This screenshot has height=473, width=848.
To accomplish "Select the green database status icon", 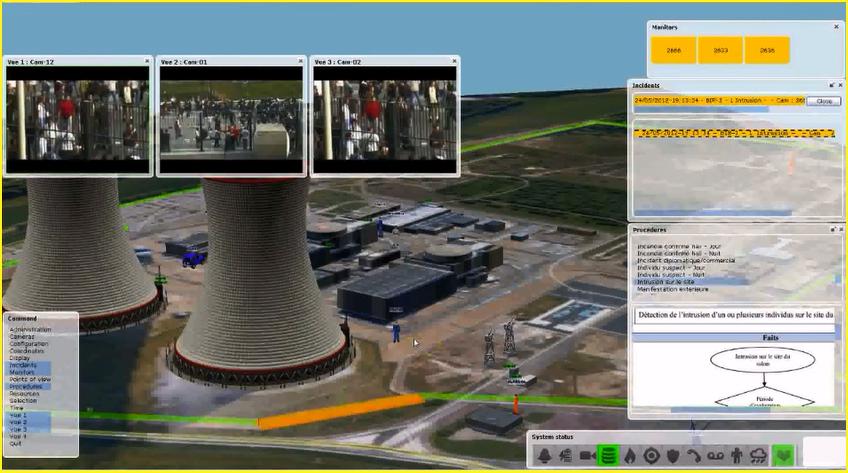I will coord(608,455).
